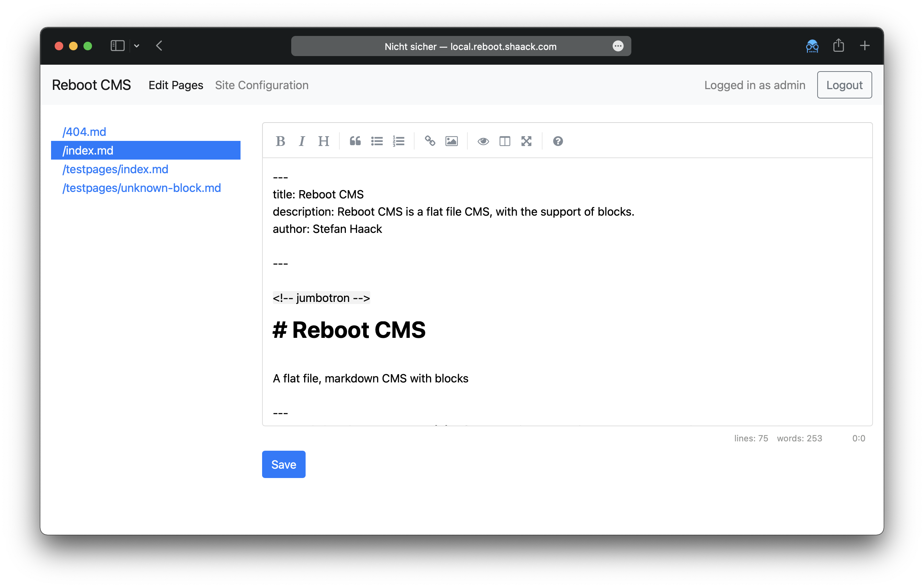Toggle the ordered list icon
This screenshot has height=588, width=924.
(x=397, y=141)
